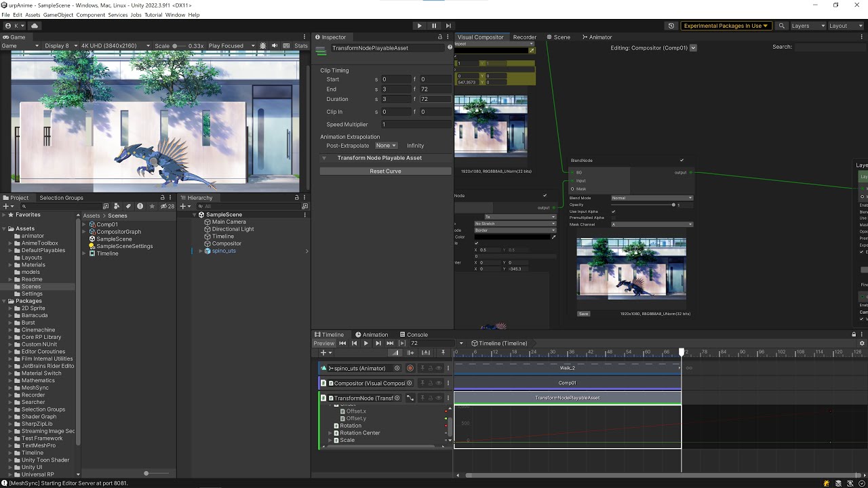Click timeline Go to start button
This screenshot has height=488, width=868.
tap(342, 344)
